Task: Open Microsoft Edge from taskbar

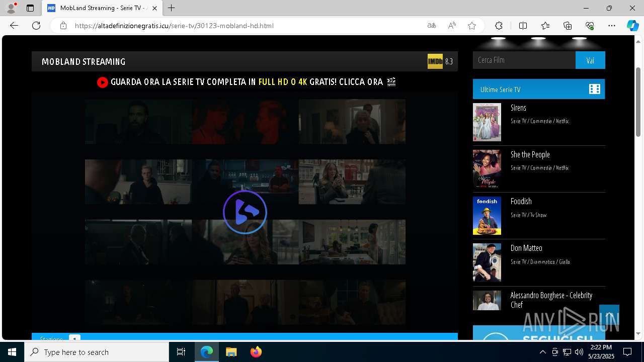Action: pyautogui.click(x=207, y=352)
